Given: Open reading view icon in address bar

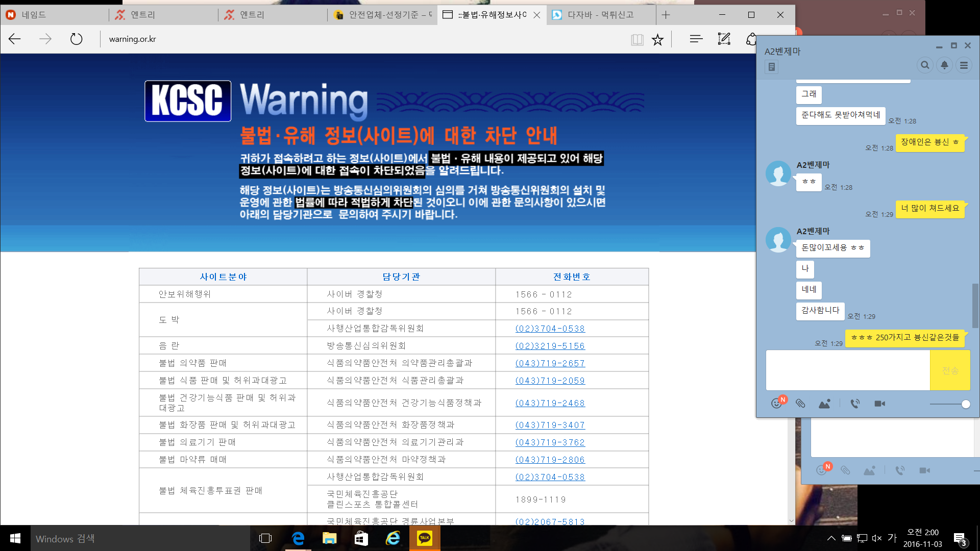Looking at the screenshot, I should coord(637,39).
